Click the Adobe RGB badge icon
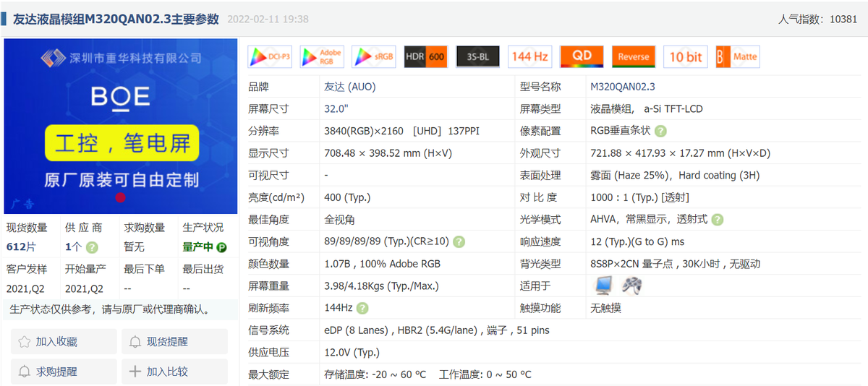This screenshot has height=386, width=868. (321, 57)
